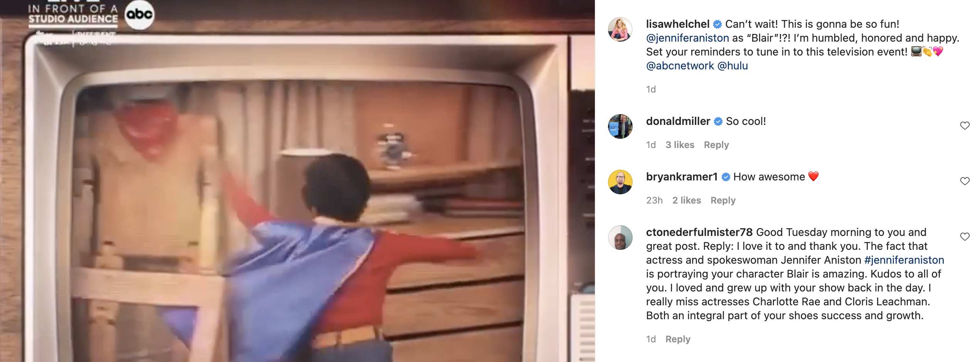Reply to bryankramer1's comment
This screenshot has width=980, height=362.
point(723,200)
